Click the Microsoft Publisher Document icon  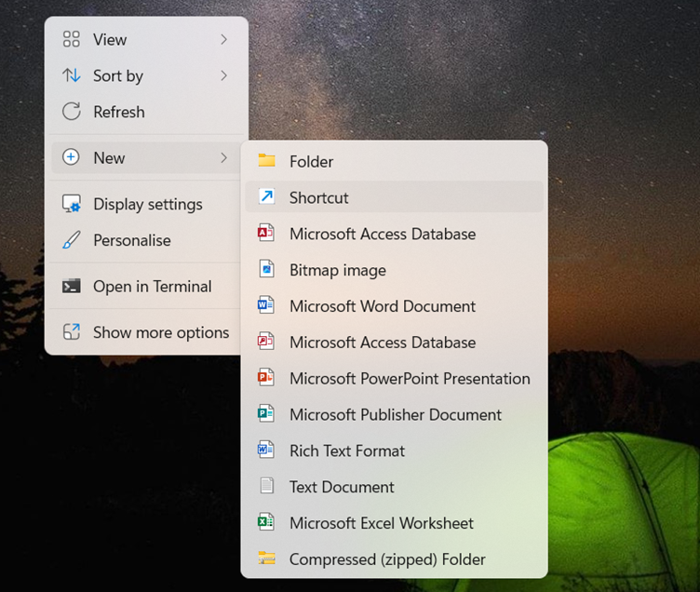266,414
